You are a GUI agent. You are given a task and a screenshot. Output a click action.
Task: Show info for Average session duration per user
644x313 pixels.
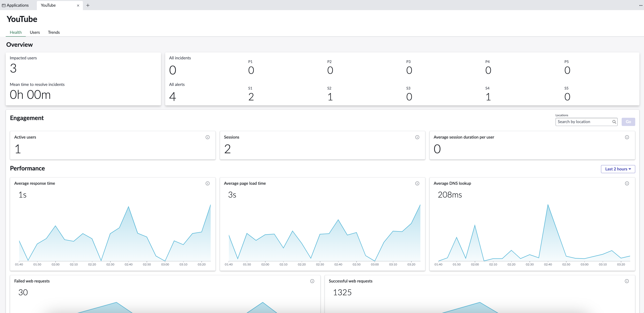pyautogui.click(x=627, y=137)
